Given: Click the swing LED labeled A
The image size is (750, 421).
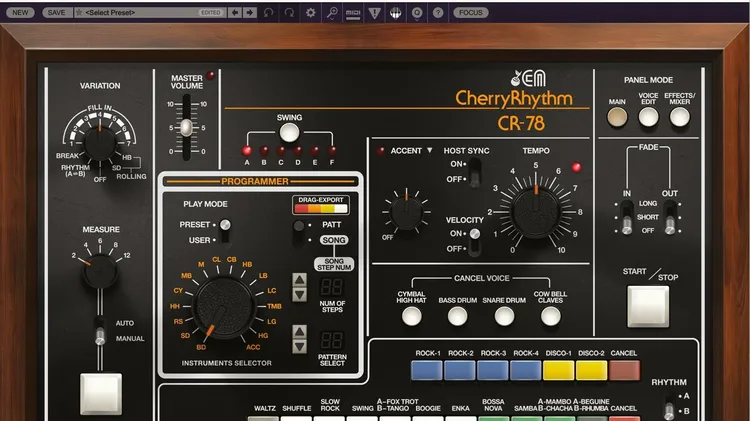Looking at the screenshot, I should pos(247,151).
